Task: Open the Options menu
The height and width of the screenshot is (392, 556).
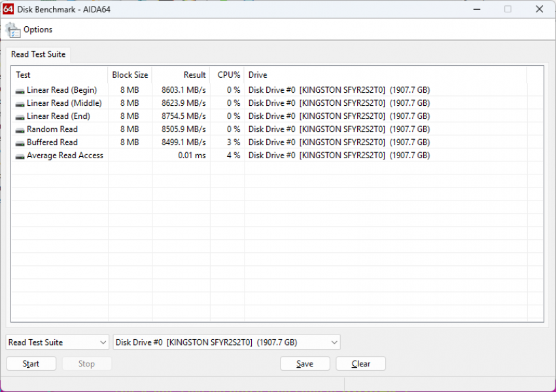Action: [x=37, y=29]
